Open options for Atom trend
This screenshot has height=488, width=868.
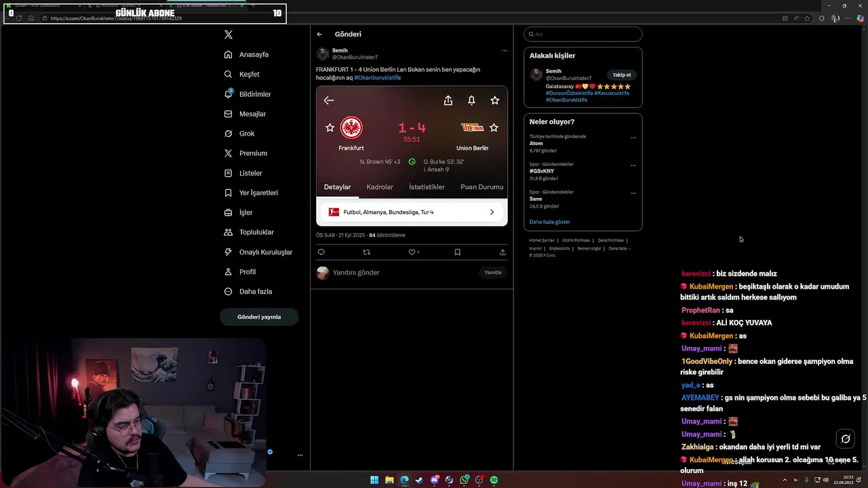point(633,138)
